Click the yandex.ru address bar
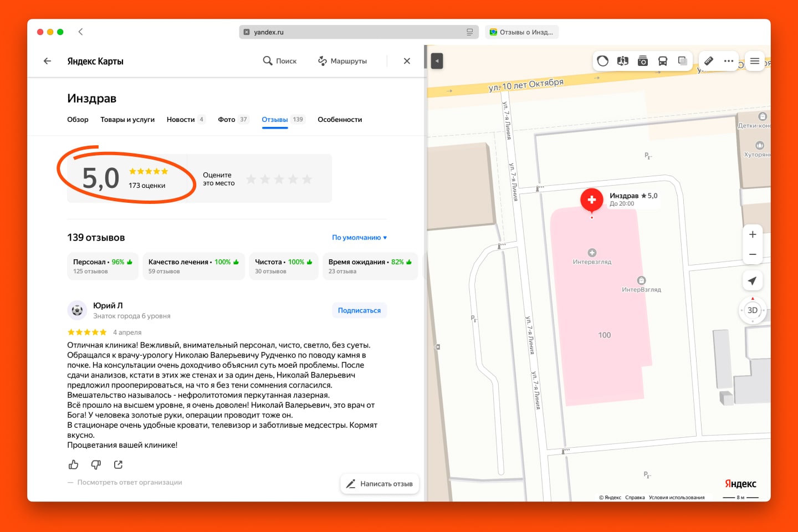 click(x=358, y=32)
